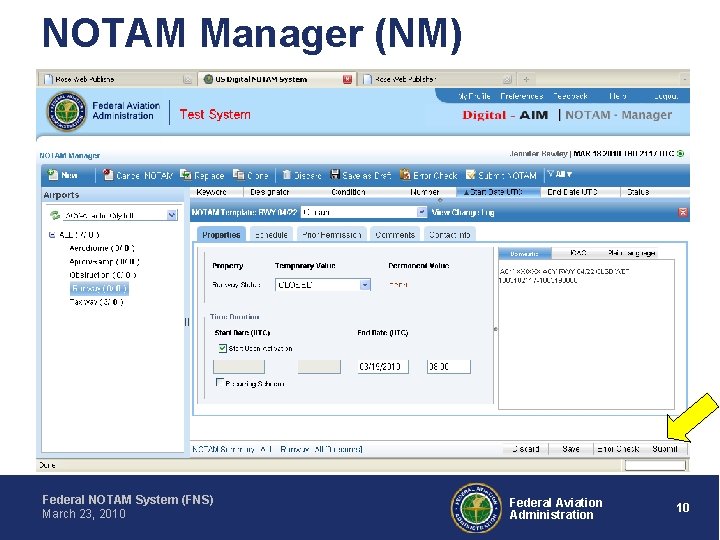This screenshot has width=720, height=540.
Task: Open the Feedback link
Action: tap(570, 96)
